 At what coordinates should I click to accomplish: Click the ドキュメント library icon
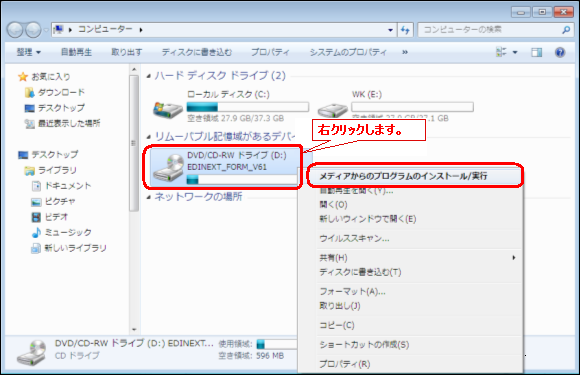pyautogui.click(x=36, y=186)
